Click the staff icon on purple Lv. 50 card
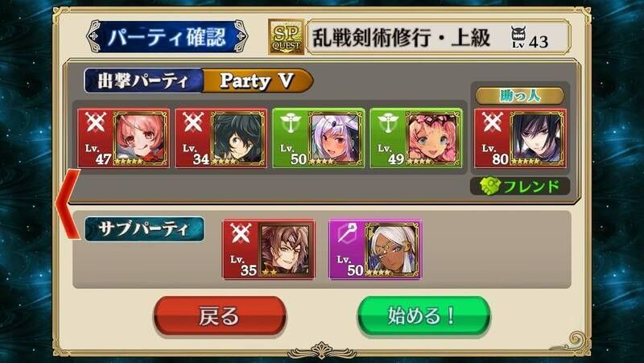Image resolution: width=644 pixels, height=363 pixels. 346,233
